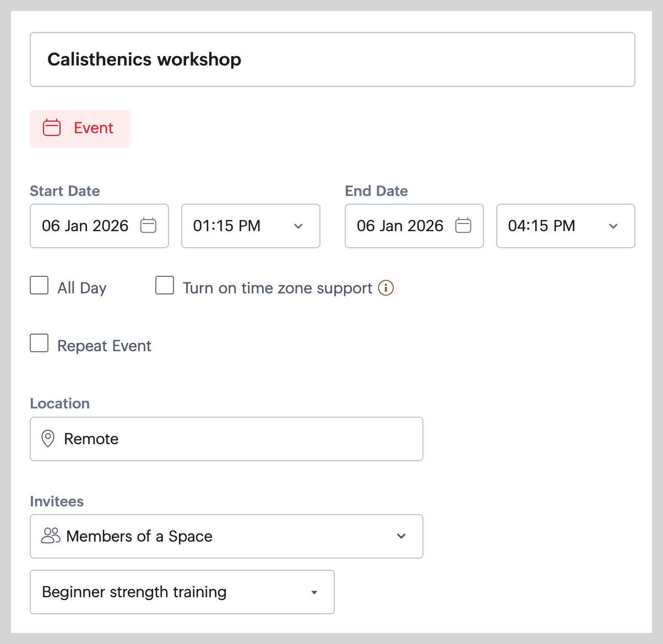The width and height of the screenshot is (663, 644).
Task: Enable the All Day checkbox
Action: 39,286
